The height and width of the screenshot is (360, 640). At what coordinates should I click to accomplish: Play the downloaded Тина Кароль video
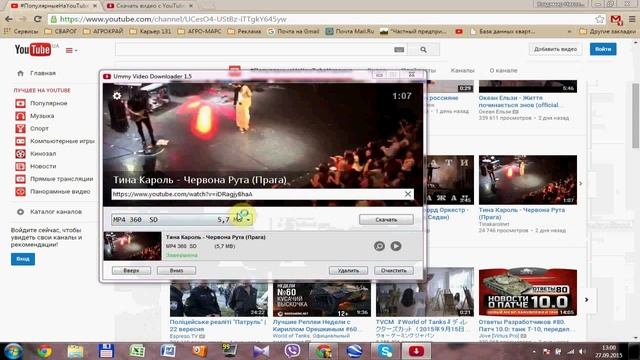pos(396,246)
